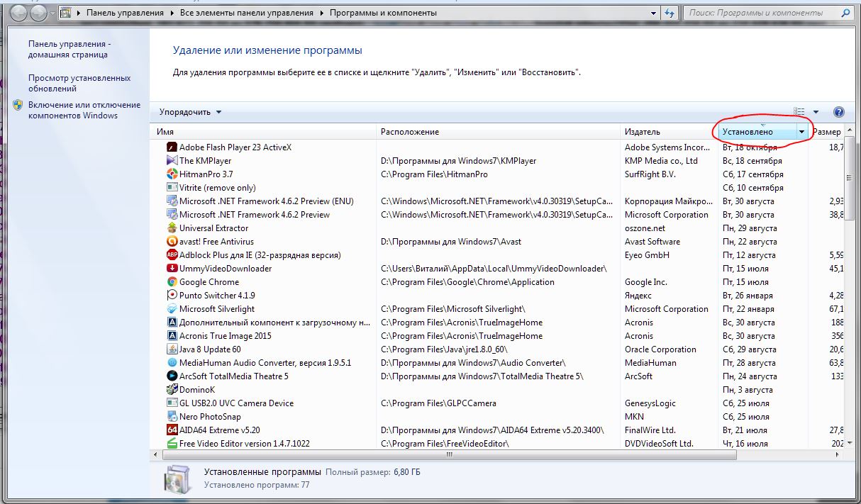Screen dimensions: 861x504
Task: Click the avast! Free Antivirus icon
Action: tap(172, 242)
